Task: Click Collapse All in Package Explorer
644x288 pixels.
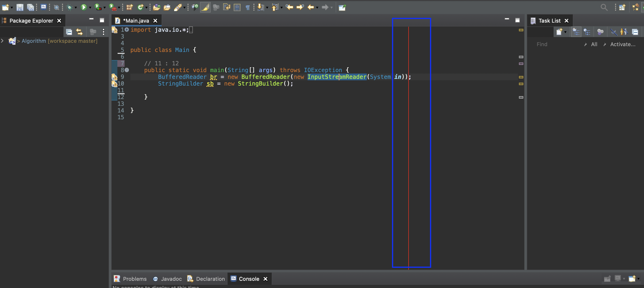Action: 69,32
